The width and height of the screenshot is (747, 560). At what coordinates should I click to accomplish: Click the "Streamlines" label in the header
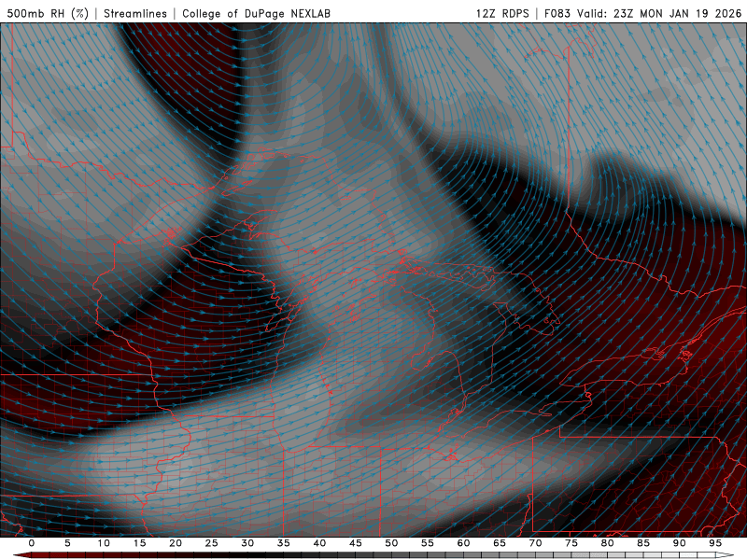click(x=135, y=13)
